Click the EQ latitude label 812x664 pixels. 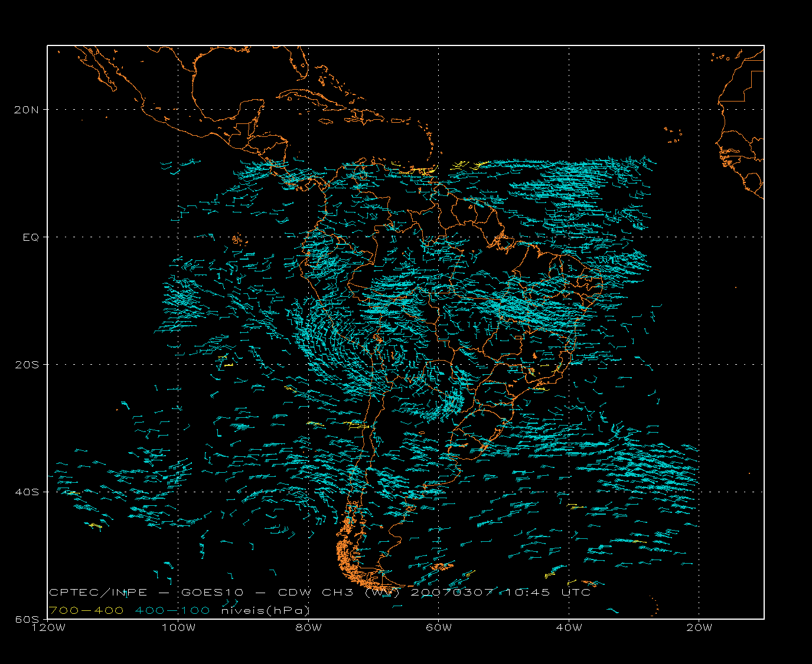click(31, 237)
